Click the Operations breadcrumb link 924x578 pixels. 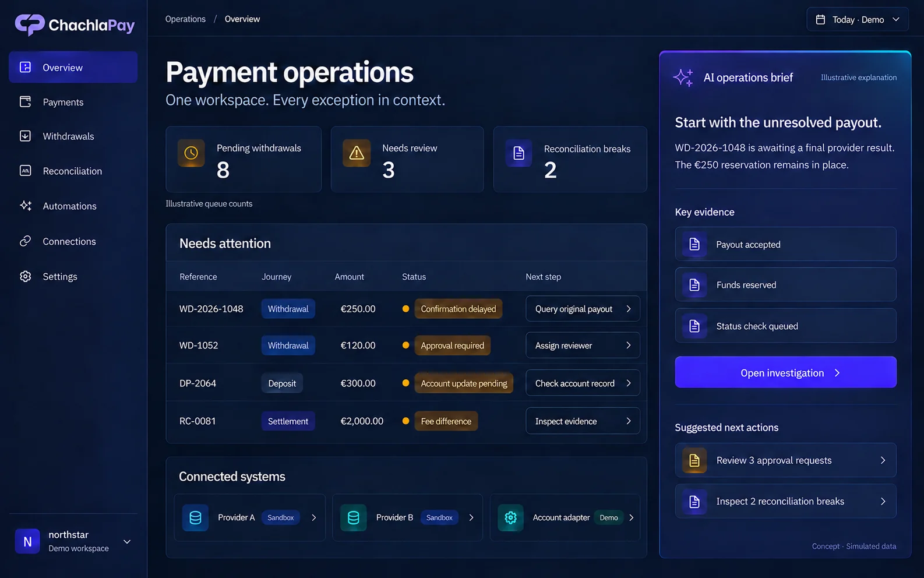pyautogui.click(x=185, y=19)
